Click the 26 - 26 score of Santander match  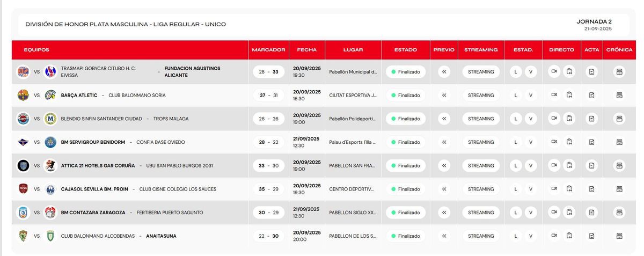pos(268,119)
